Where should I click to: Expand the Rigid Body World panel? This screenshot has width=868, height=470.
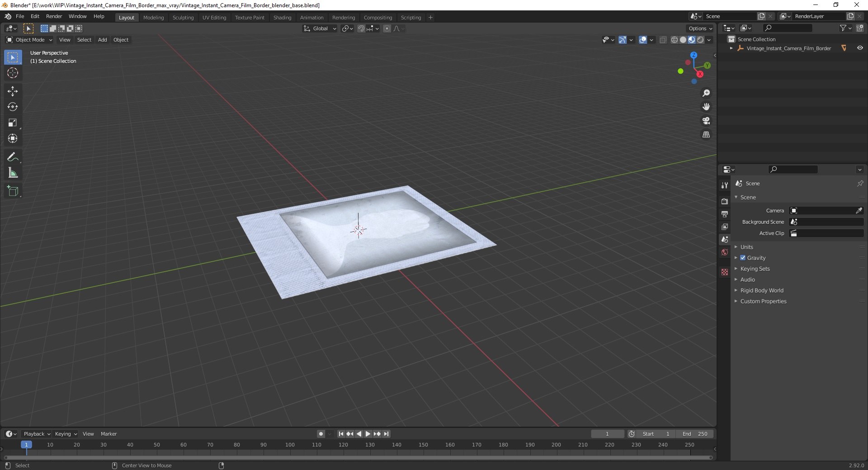coord(761,290)
